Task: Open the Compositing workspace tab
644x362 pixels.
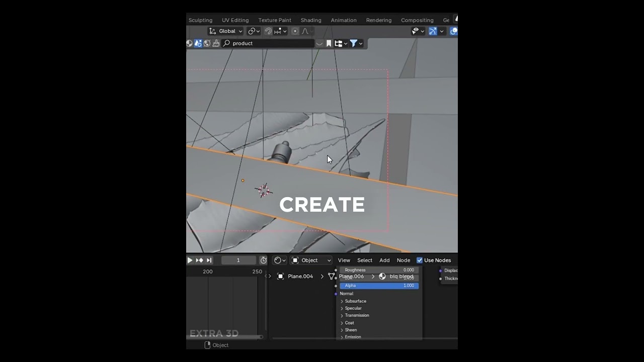Action: coord(417,20)
